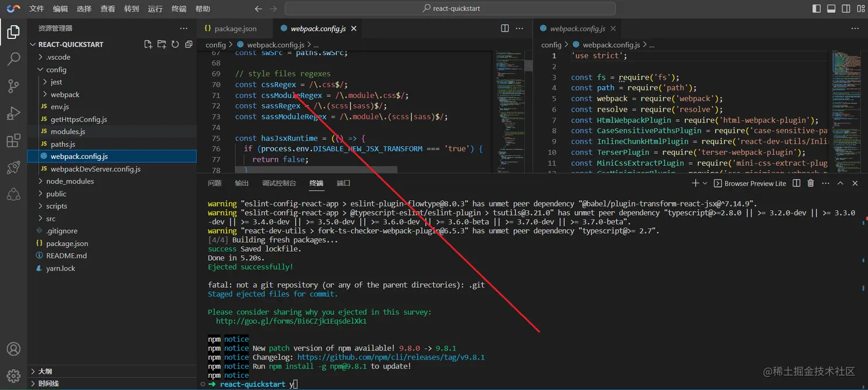Go back with the left navigation arrow
This screenshot has height=390, width=868.
click(258, 9)
